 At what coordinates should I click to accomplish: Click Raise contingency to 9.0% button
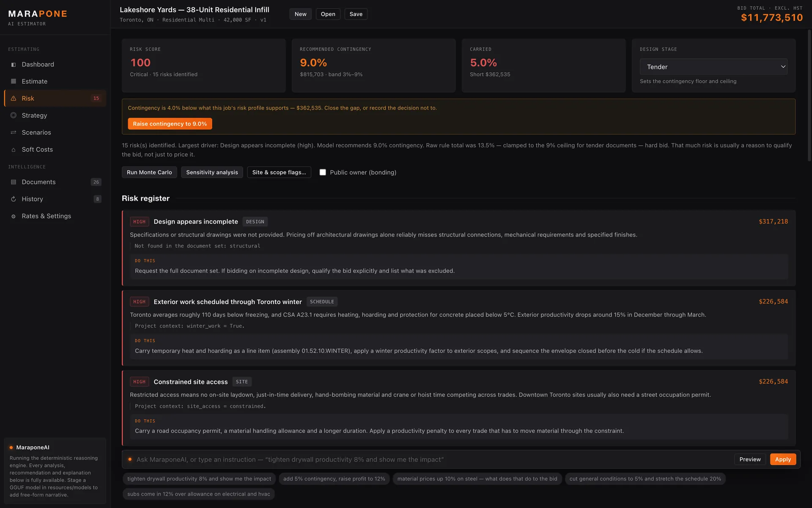point(170,124)
